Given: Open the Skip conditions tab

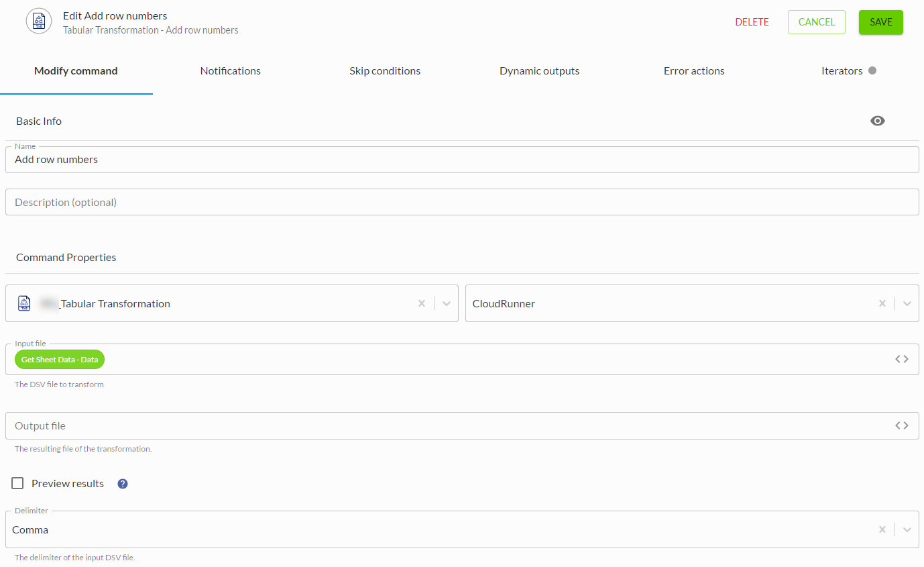Looking at the screenshot, I should pos(385,70).
